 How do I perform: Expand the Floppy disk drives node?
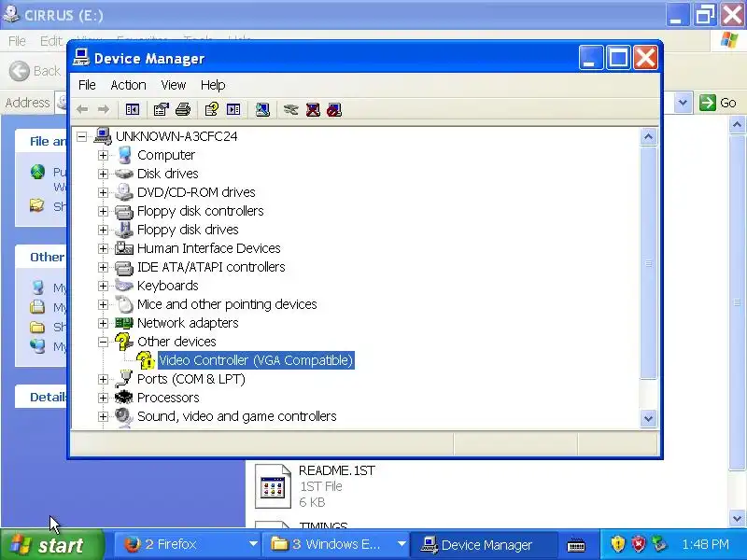103,230
